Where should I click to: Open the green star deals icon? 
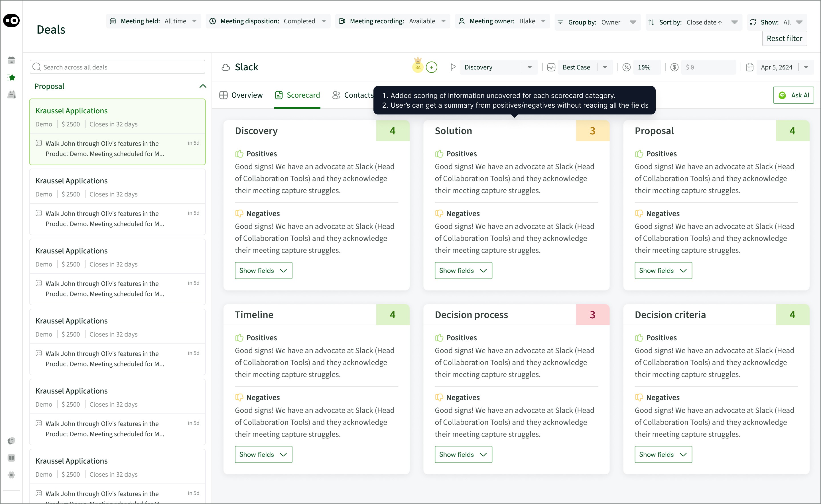[x=11, y=78]
